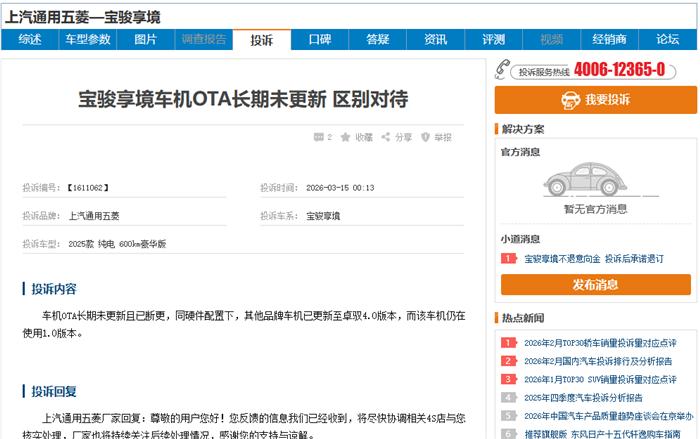
Task: Click the 上汽通用五菱 complaint brand link
Action: pyautogui.click(x=94, y=215)
